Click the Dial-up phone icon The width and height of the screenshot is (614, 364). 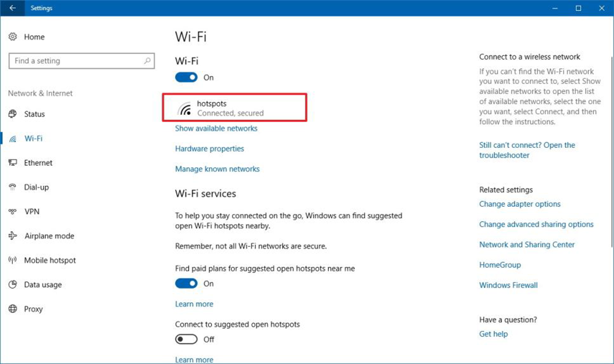12,187
